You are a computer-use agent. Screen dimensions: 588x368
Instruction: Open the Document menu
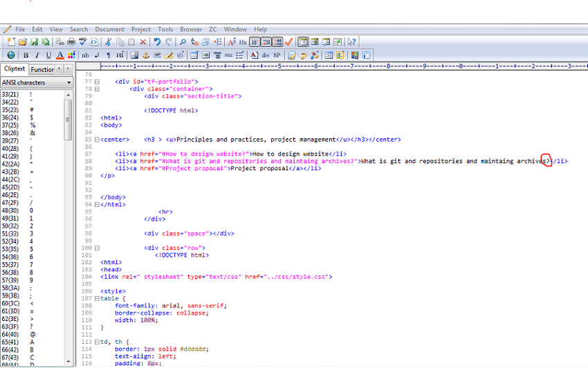[109, 29]
